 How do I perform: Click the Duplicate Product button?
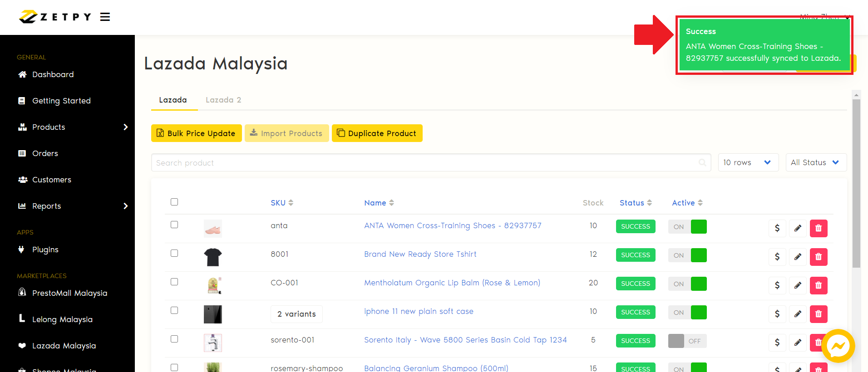(377, 133)
